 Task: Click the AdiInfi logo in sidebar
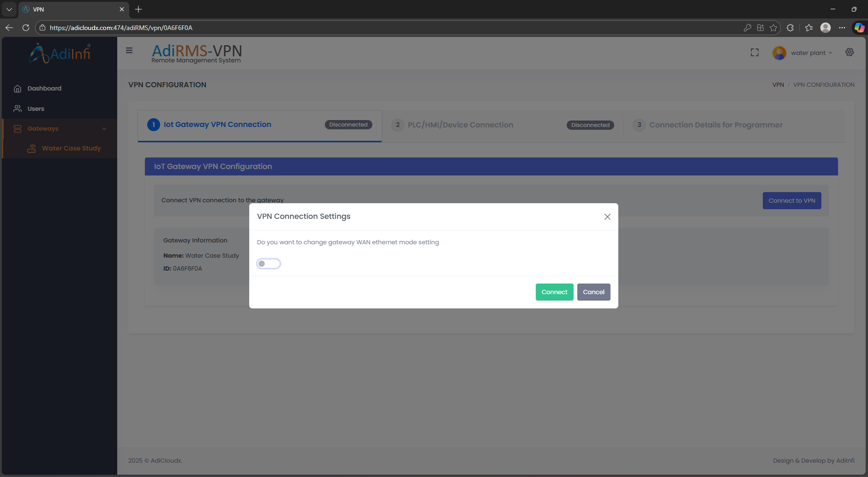click(60, 53)
